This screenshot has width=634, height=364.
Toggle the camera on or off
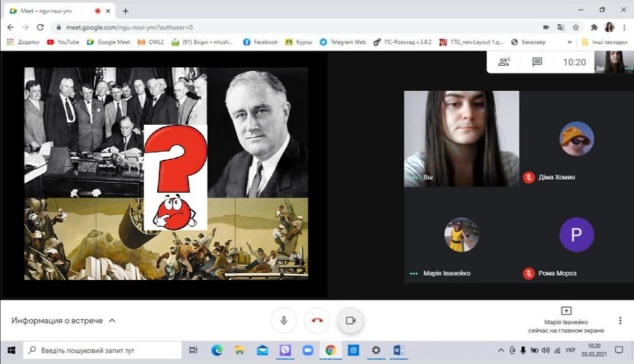coord(350,321)
